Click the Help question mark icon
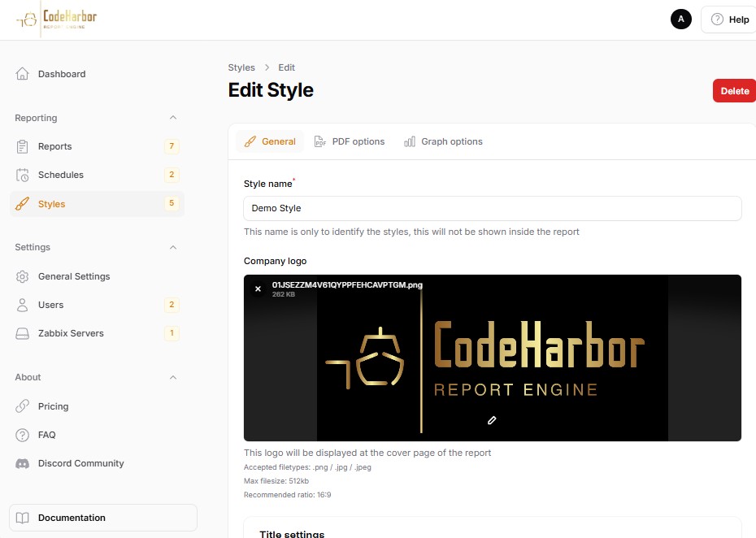This screenshot has height=538, width=756. click(717, 20)
